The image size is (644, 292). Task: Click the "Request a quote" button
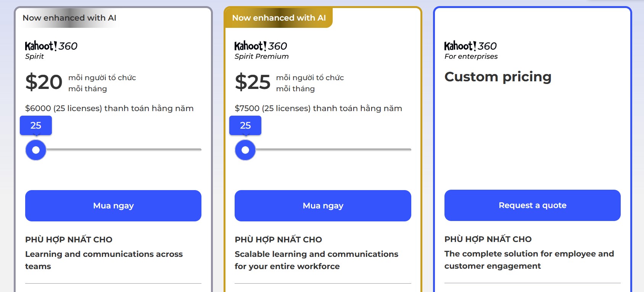532,205
